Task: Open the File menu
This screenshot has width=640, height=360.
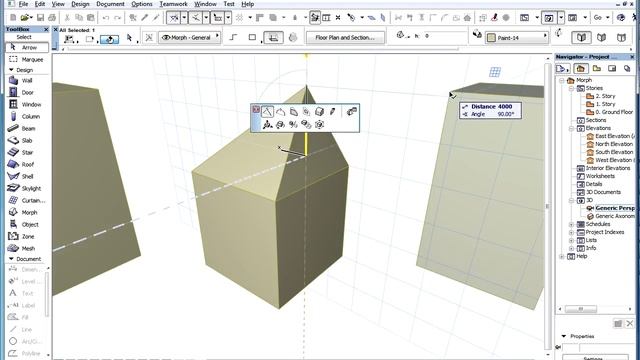Action: pos(23,4)
